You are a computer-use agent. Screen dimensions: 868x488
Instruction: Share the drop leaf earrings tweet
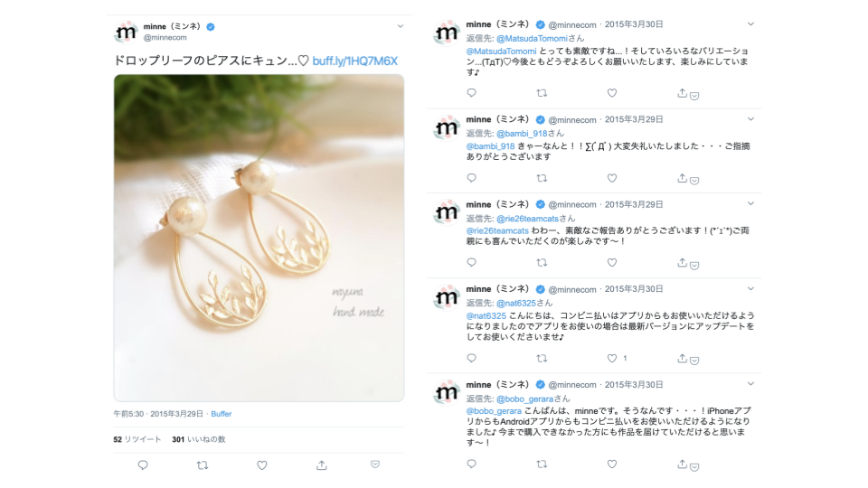point(322,465)
